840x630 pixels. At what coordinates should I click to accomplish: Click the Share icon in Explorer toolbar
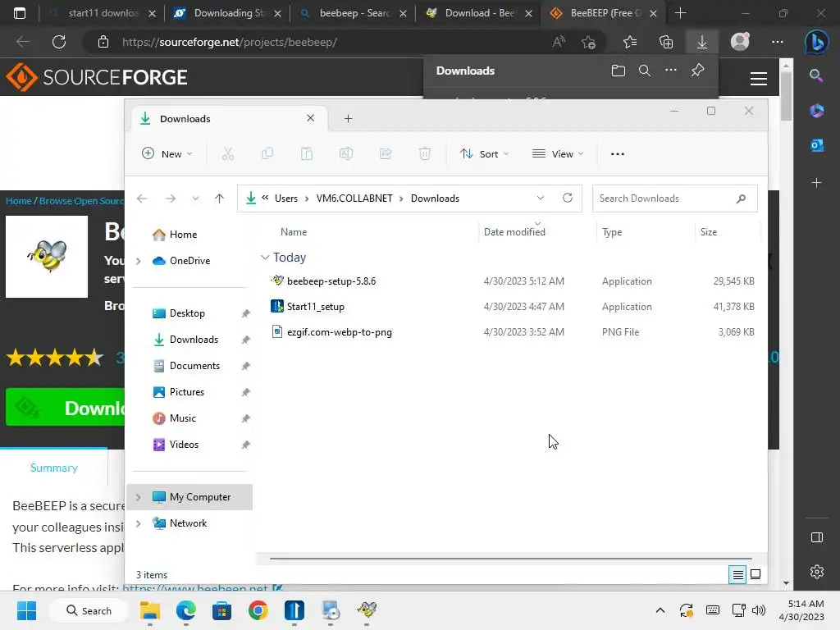(x=386, y=154)
